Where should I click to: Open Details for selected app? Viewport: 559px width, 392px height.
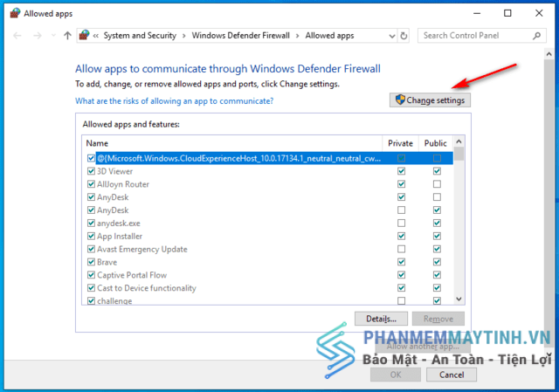[381, 319]
